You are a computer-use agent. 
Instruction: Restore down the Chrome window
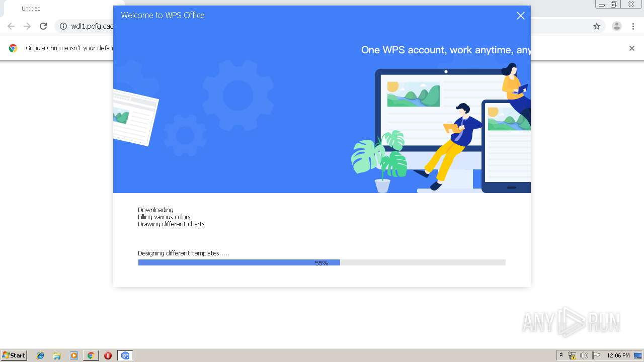pyautogui.click(x=614, y=5)
